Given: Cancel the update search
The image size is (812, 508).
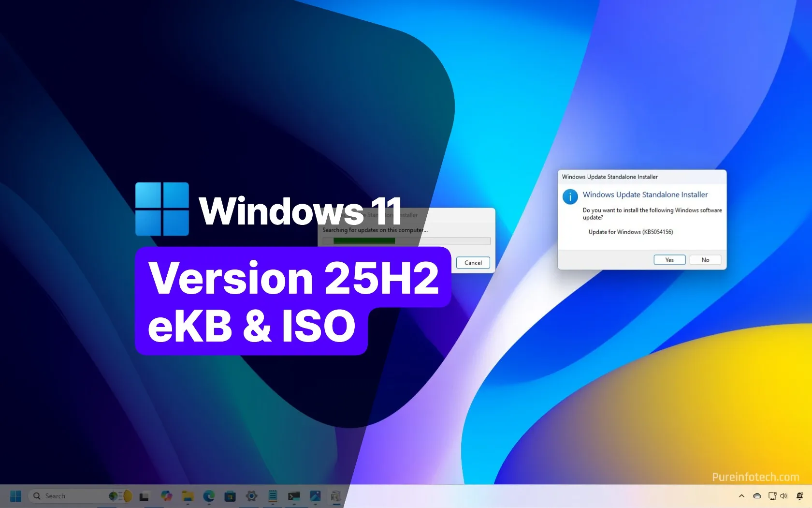Looking at the screenshot, I should (x=472, y=263).
